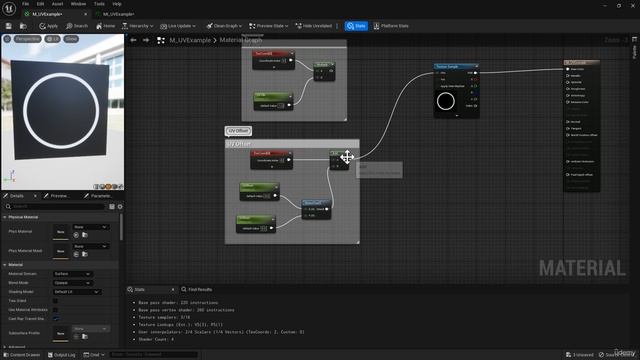640x360 pixels.
Task: Close the Details tab
Action: pyautogui.click(x=35, y=196)
